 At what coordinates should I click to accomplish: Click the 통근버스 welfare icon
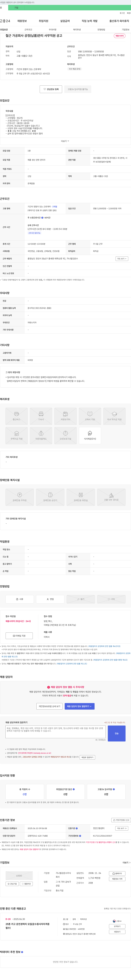coord(16,416)
